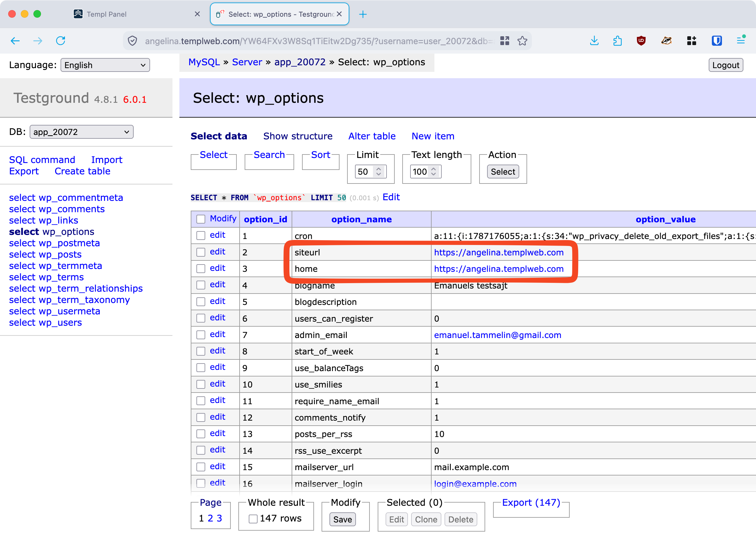Image resolution: width=756 pixels, height=536 pixels.
Task: Open the DB selection dropdown
Action: 82,132
